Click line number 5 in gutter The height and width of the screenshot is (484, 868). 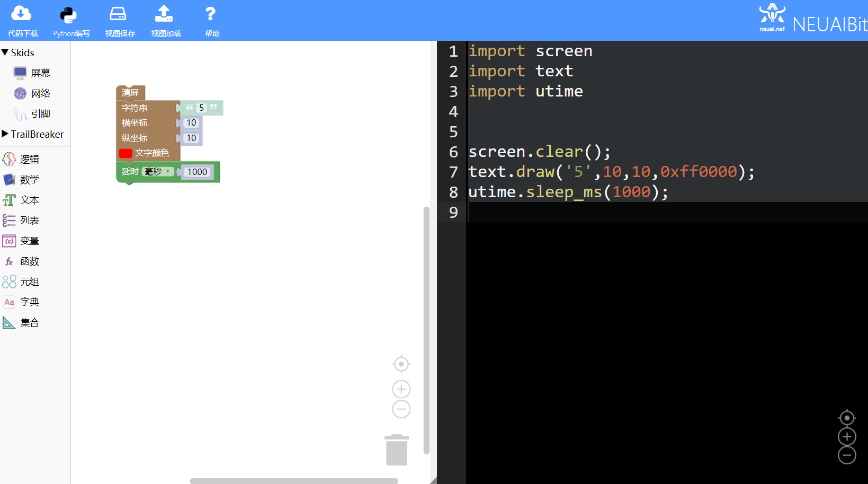453,131
